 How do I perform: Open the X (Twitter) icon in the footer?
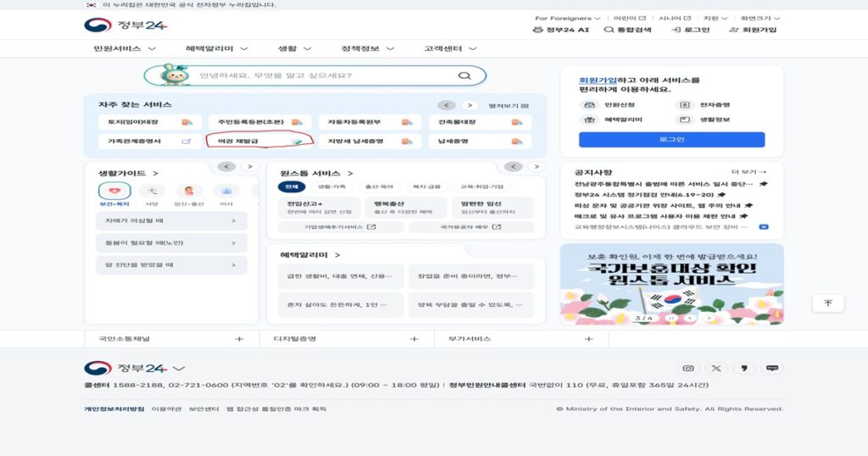click(x=716, y=368)
